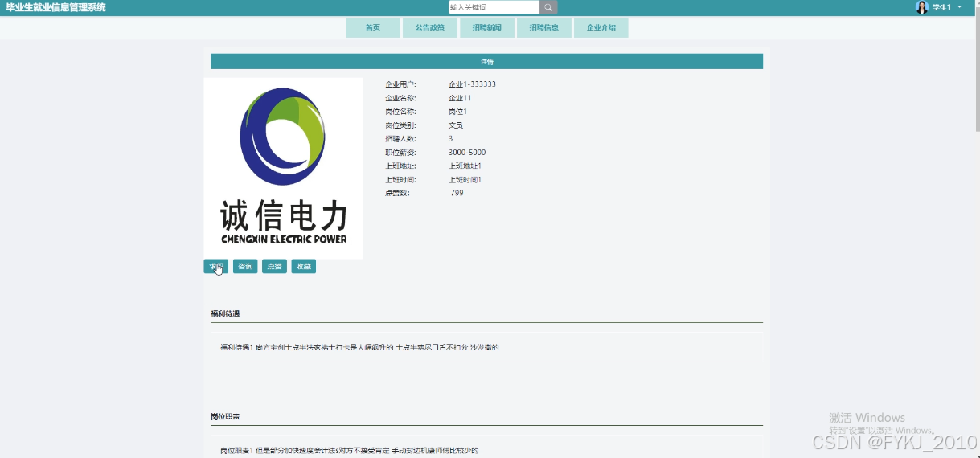Screen dimensions: 980x458
Task: Click the 诚信电力 company logo image
Action: click(x=283, y=169)
